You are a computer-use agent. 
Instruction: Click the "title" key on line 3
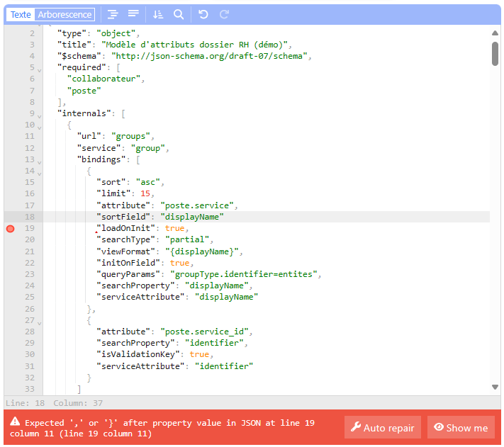pyautogui.click(x=74, y=45)
